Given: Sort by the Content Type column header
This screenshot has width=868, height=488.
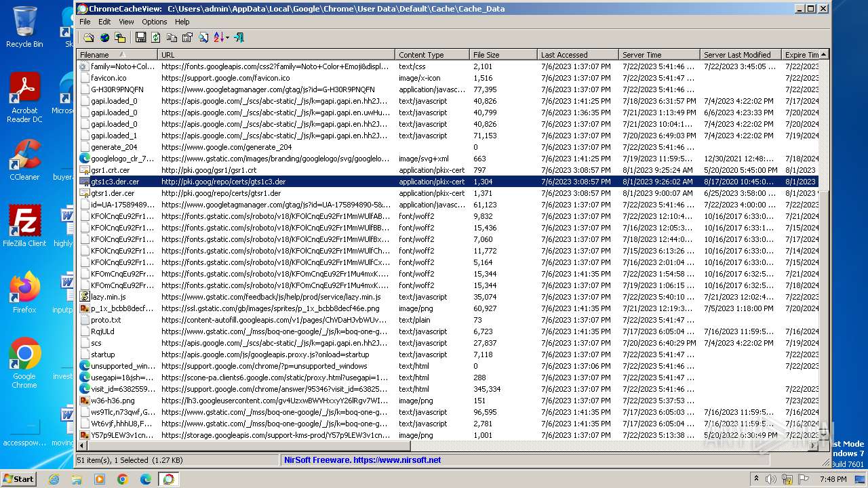Looking at the screenshot, I should pyautogui.click(x=432, y=55).
